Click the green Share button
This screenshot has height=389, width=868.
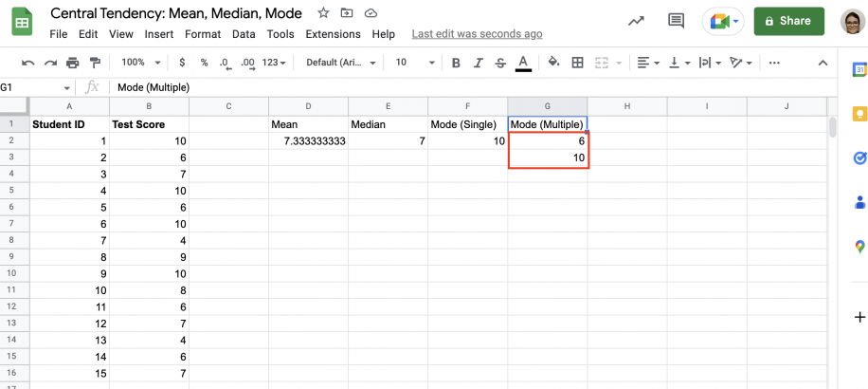788,21
